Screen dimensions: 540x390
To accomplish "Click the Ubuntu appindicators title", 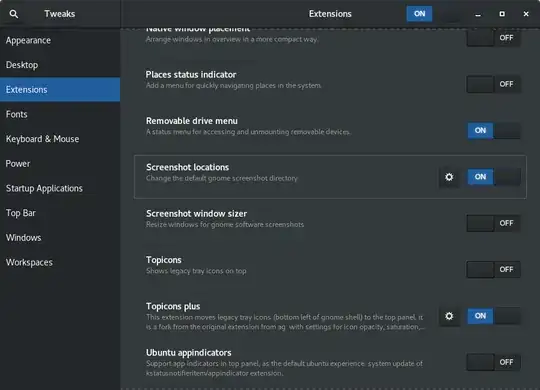I will pyautogui.click(x=188, y=353).
